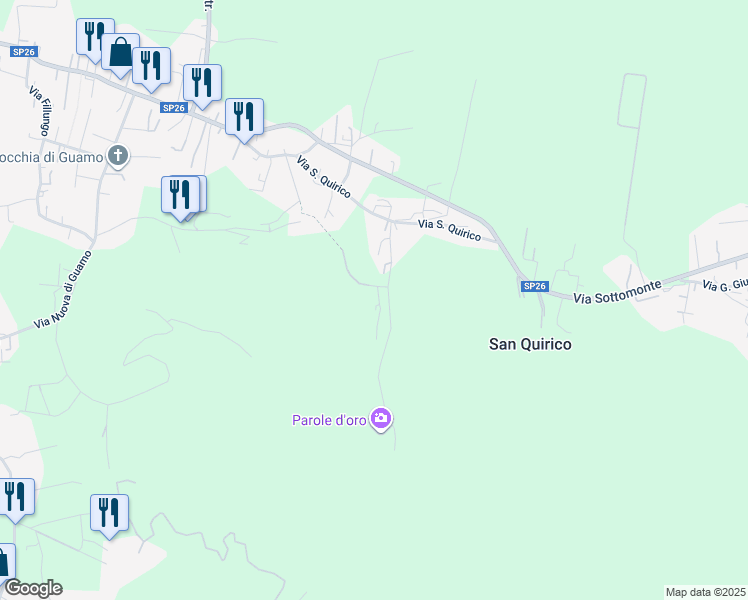The image size is (748, 600).
Task: Click the Via Nuova di Guamo label
Action: 62,290
